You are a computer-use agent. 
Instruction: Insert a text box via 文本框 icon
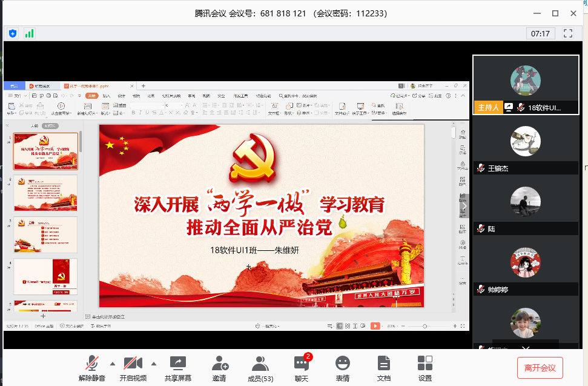click(274, 108)
